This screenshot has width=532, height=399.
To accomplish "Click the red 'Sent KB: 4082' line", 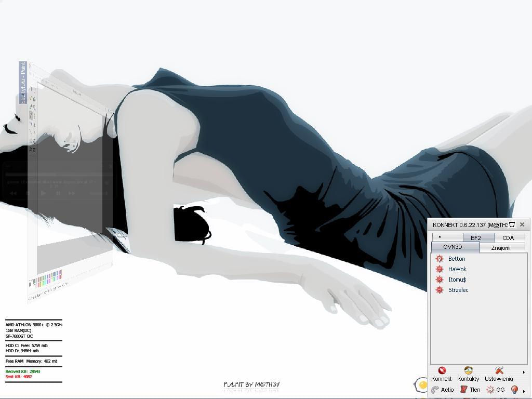I will click(x=19, y=377).
